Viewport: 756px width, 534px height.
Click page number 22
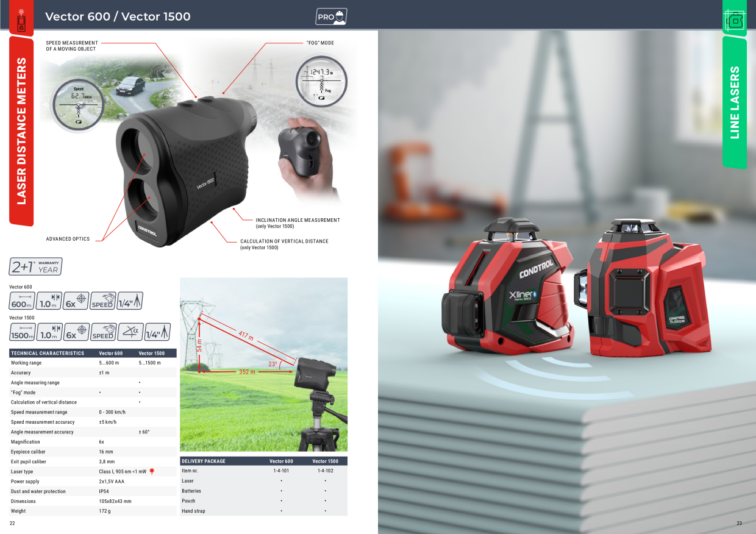click(x=12, y=524)
